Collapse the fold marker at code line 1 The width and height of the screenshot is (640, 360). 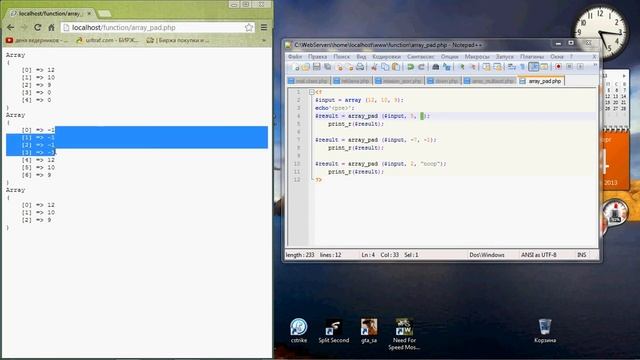click(311, 92)
